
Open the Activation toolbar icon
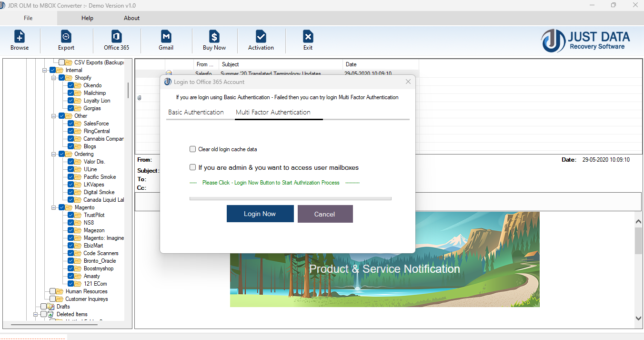click(x=261, y=37)
